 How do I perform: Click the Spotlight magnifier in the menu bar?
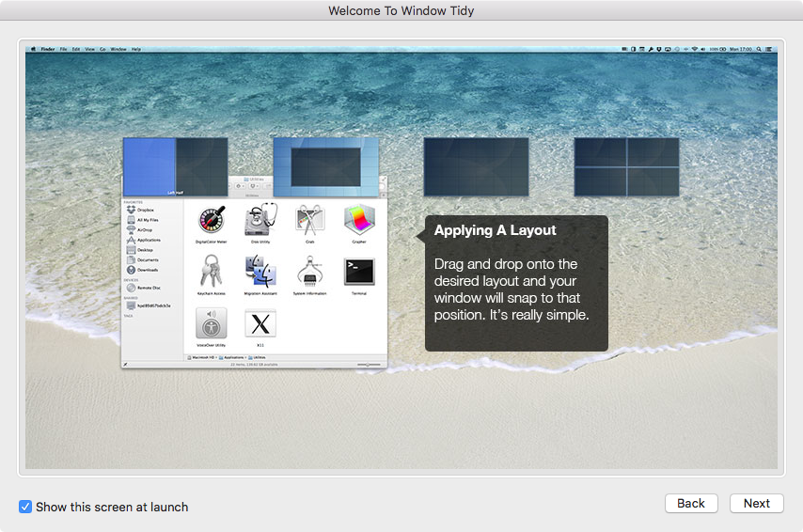[x=759, y=49]
